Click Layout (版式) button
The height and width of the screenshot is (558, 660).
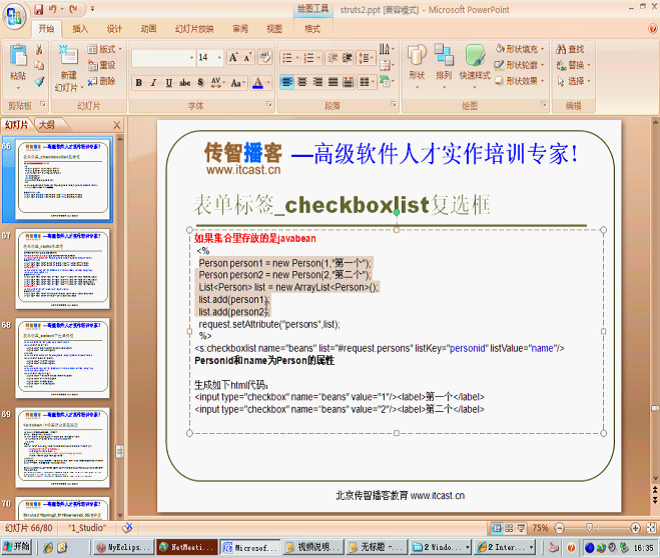[x=105, y=49]
